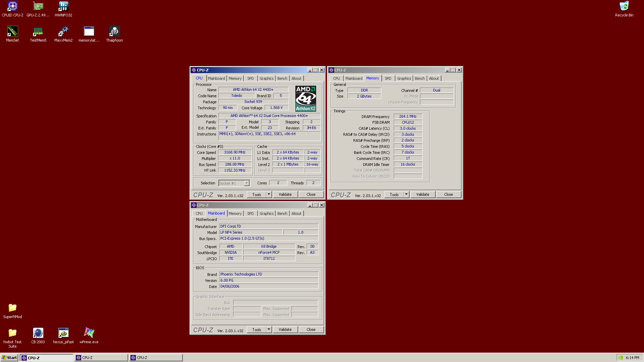Switch to the Memory tab in the CPU window
This screenshot has height=362, width=644.
[235, 78]
